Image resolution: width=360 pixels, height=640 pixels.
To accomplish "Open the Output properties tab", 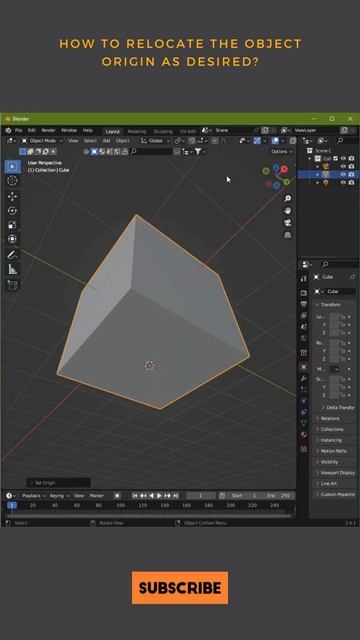I will pos(304,304).
